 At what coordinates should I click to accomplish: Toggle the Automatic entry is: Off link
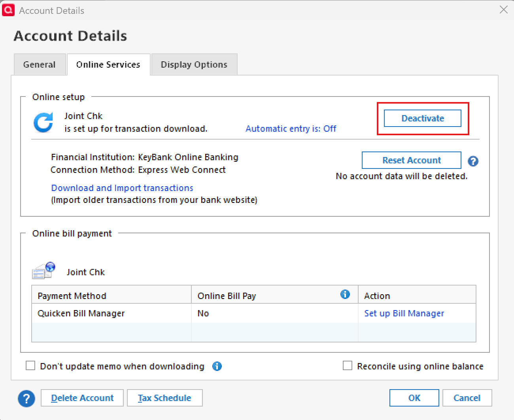point(291,129)
